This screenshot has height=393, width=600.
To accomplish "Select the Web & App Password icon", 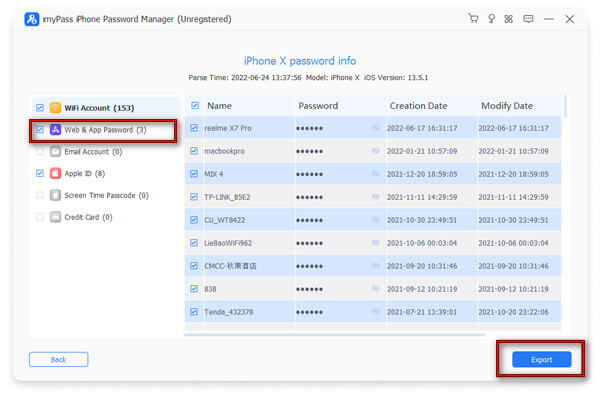I will 55,130.
